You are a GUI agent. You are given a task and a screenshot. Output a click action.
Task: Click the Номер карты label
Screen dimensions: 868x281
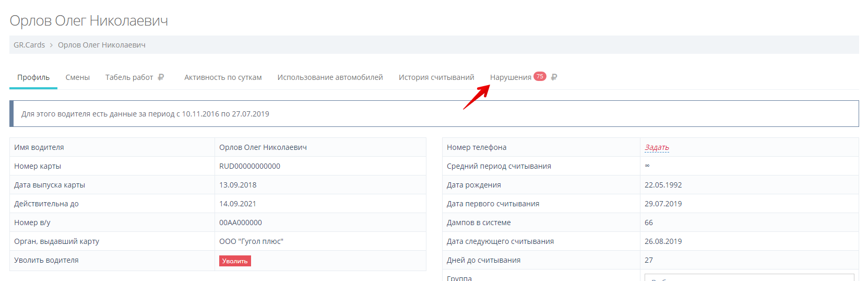38,166
